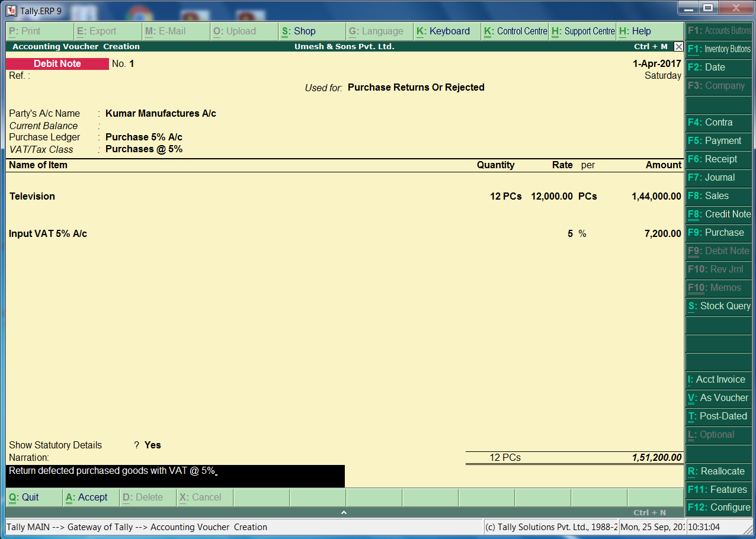The height and width of the screenshot is (539, 756).
Task: Switch to the F8: Credit Note voucher
Action: (719, 214)
